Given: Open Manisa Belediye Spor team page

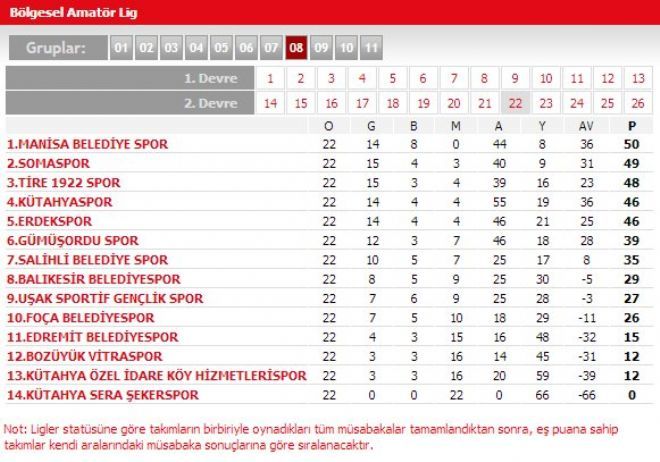Looking at the screenshot, I should (x=88, y=144).
